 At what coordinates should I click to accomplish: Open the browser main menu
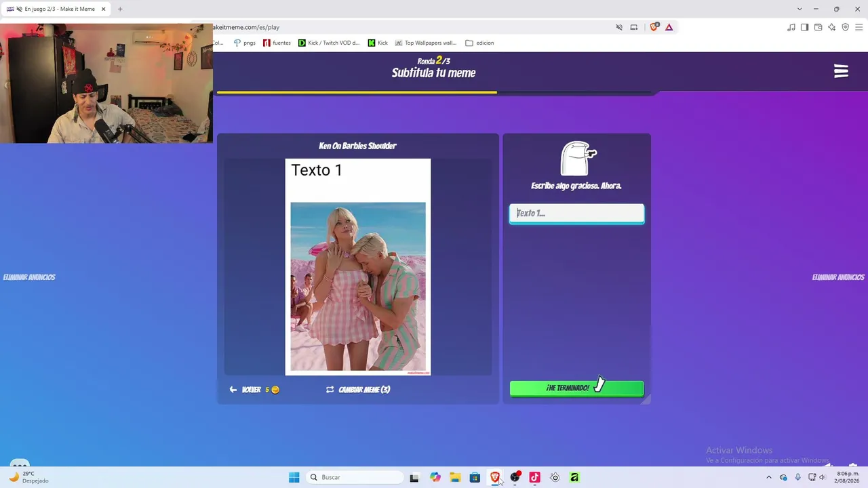coord(859,27)
